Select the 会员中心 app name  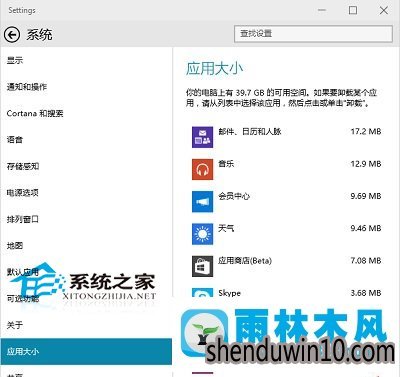click(x=234, y=196)
